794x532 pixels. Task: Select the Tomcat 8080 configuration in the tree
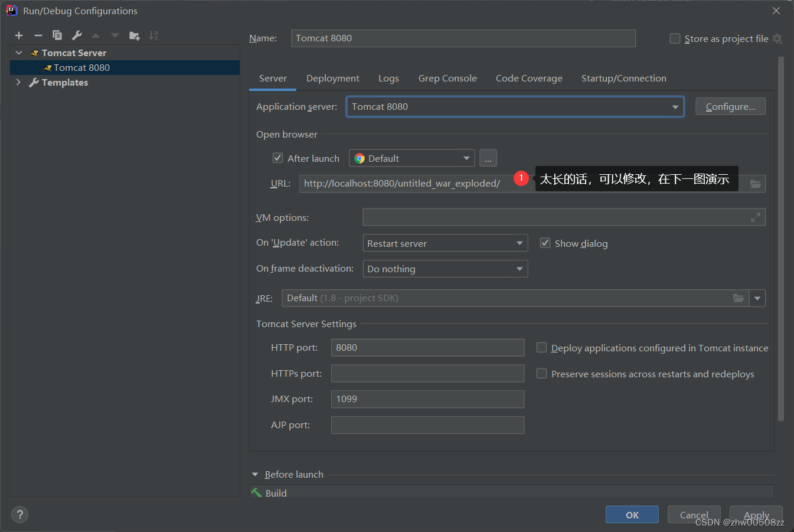tap(125, 68)
